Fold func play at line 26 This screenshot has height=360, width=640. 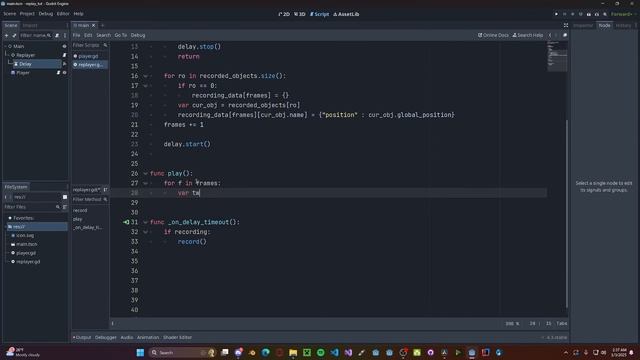(x=146, y=173)
